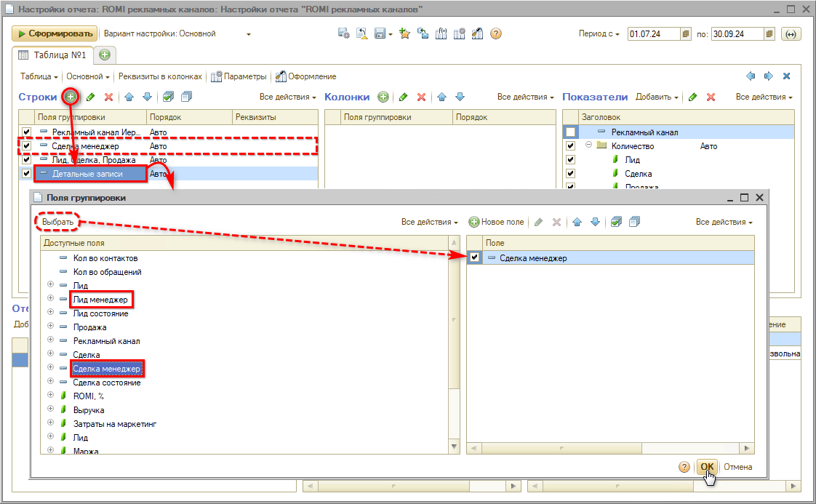816x504 pixels.
Task: Move field up in Поля группировки dialog
Action: 577,222
